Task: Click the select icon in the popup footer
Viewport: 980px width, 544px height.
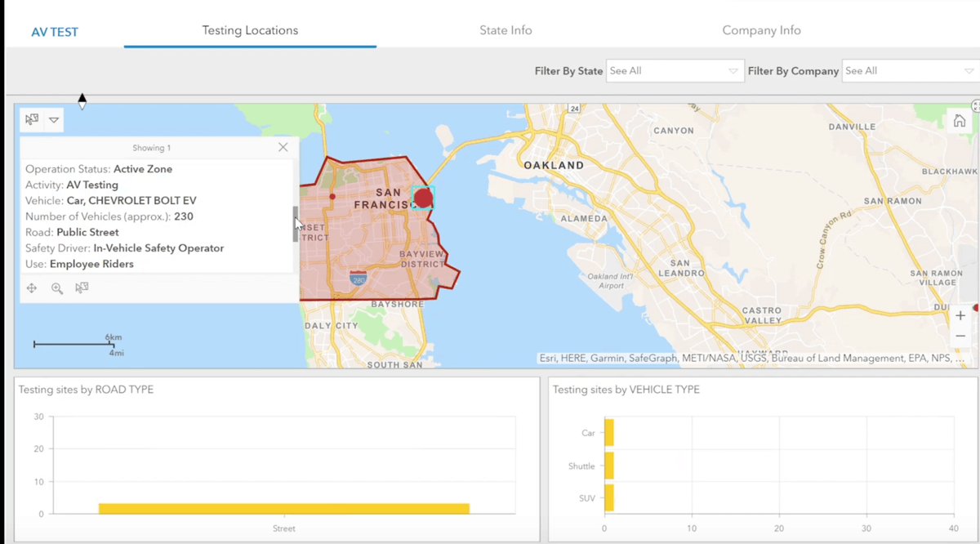Action: point(82,288)
